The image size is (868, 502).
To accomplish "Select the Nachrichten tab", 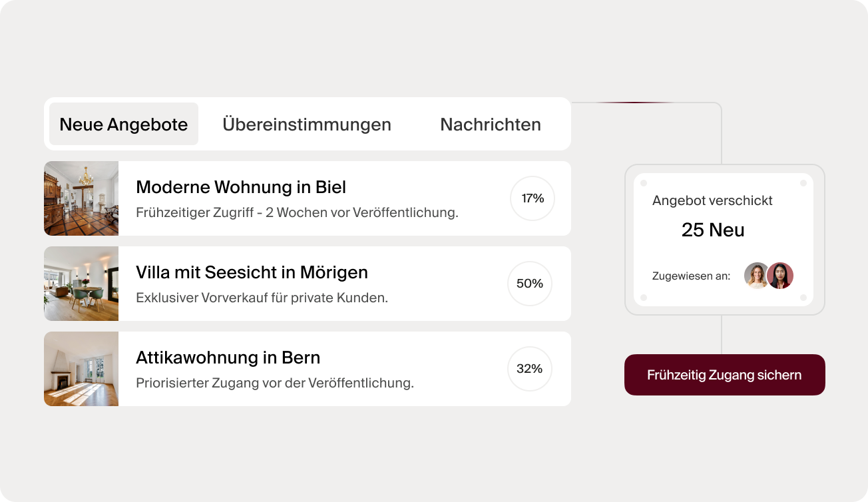I will (491, 125).
